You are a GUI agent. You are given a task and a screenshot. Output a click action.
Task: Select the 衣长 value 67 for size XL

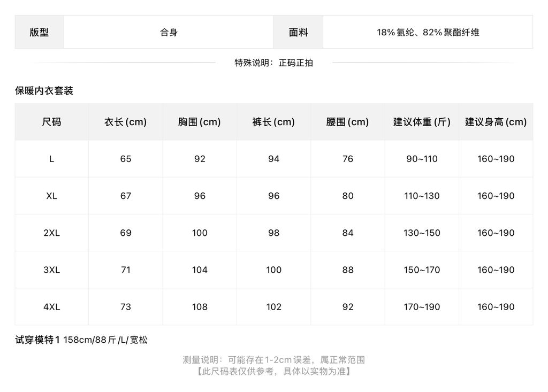click(x=125, y=196)
